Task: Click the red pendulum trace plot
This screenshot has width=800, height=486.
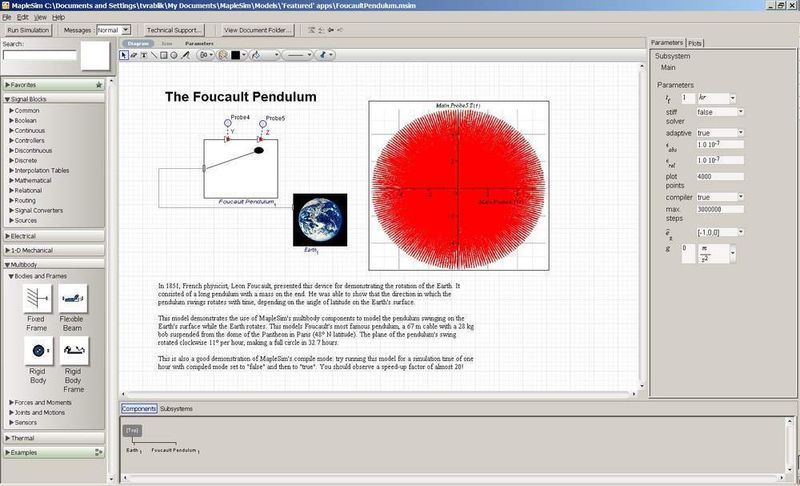Action: coord(459,186)
